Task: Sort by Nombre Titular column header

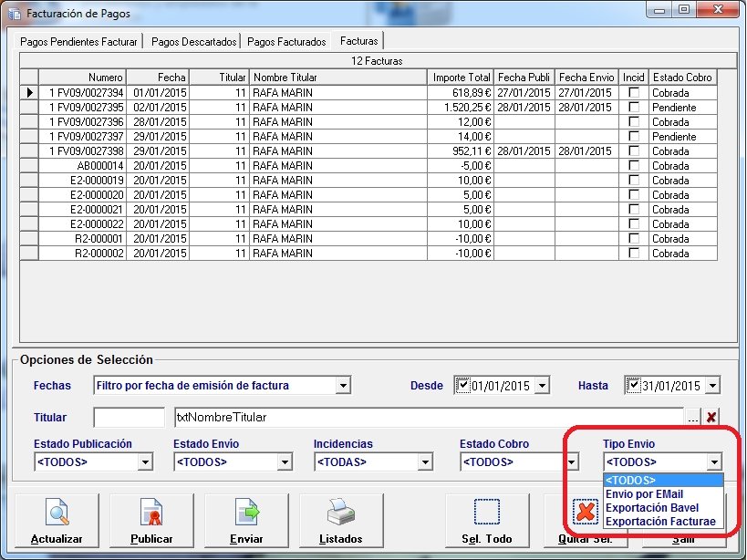Action: coord(337,78)
